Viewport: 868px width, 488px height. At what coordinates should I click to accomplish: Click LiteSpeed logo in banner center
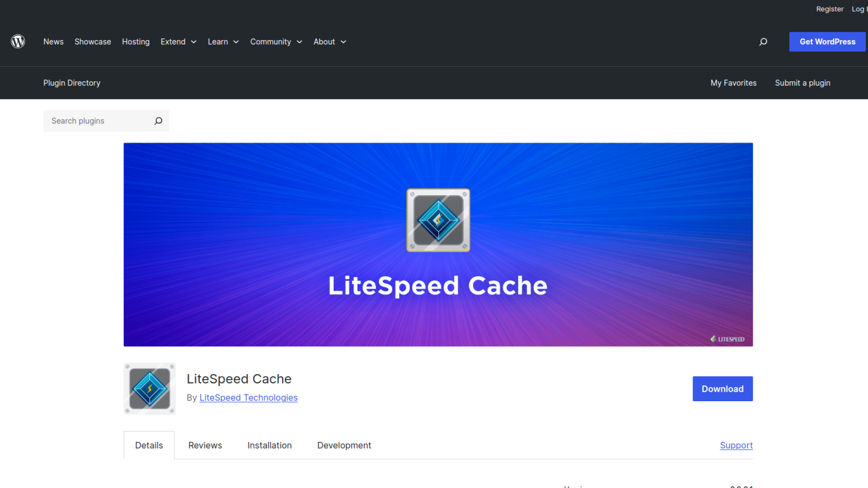click(x=438, y=220)
